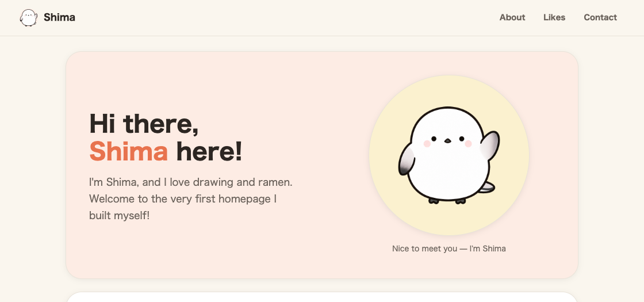Jump to the Contact section
The image size is (644, 302).
click(600, 17)
